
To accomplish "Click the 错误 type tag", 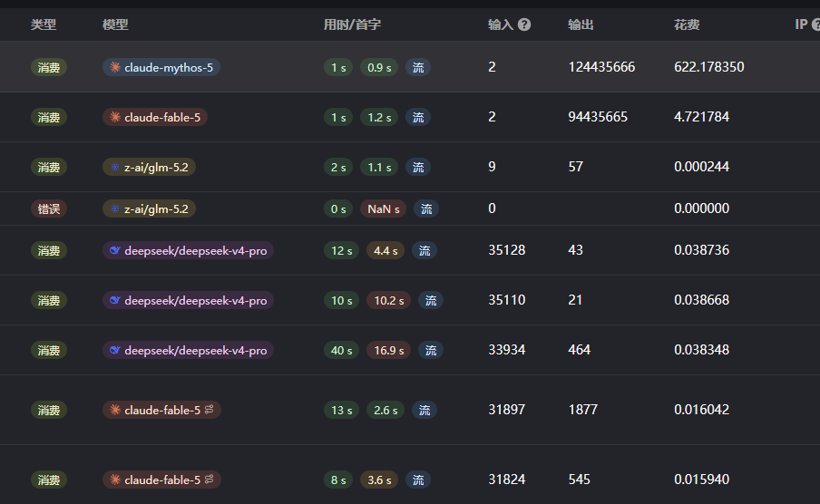I will [x=49, y=209].
